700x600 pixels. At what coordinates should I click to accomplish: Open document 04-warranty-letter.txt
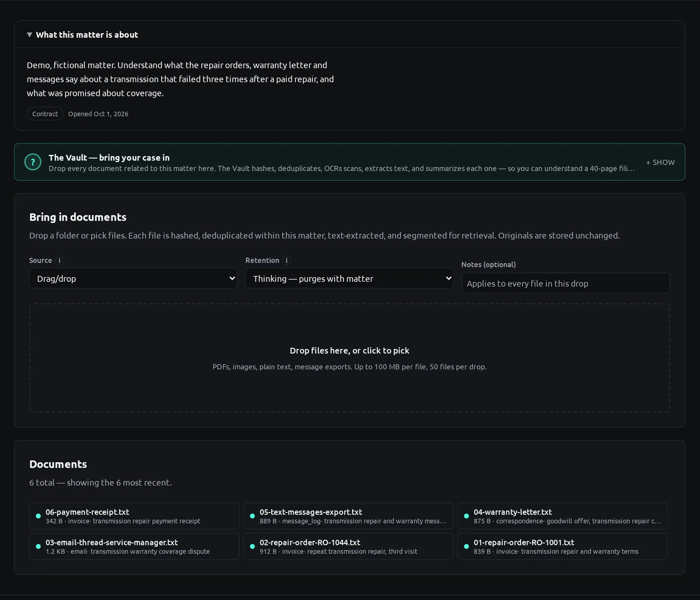pyautogui.click(x=562, y=516)
